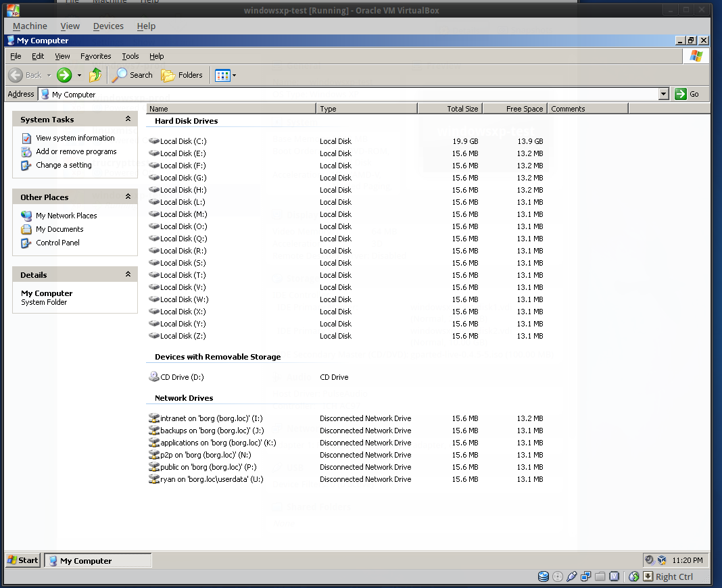Select Local Disk (C:) drive icon
The height and width of the screenshot is (588, 722).
[x=153, y=141]
